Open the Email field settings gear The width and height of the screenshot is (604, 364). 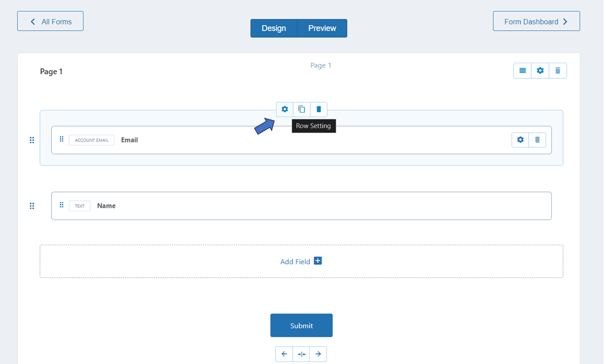pos(520,140)
